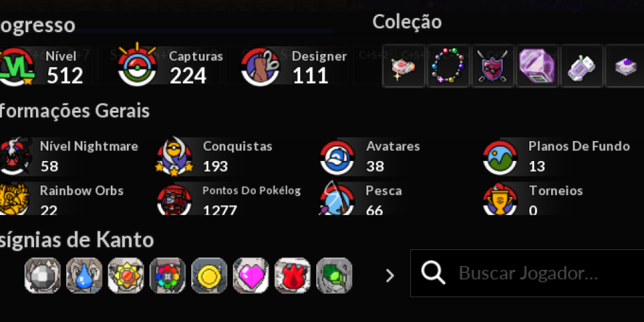Click the Avatares cap icon
This screenshot has width=644, height=322.
337,158
